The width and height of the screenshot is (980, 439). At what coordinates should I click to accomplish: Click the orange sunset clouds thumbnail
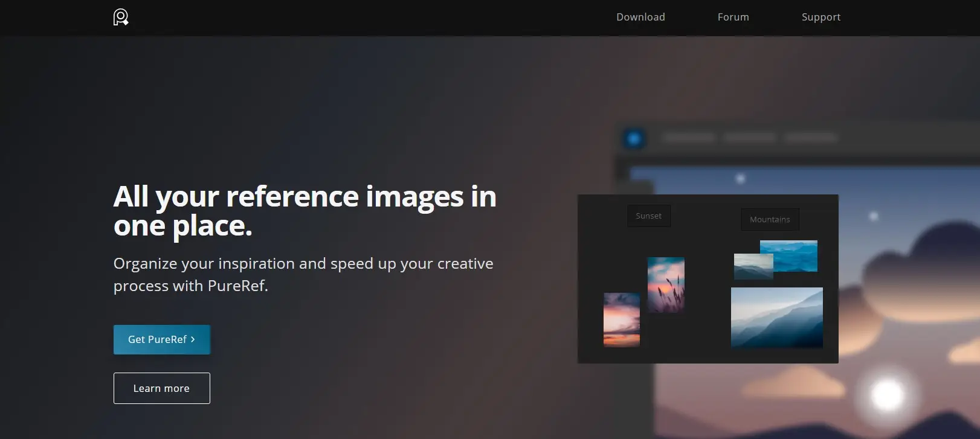pyautogui.click(x=622, y=320)
